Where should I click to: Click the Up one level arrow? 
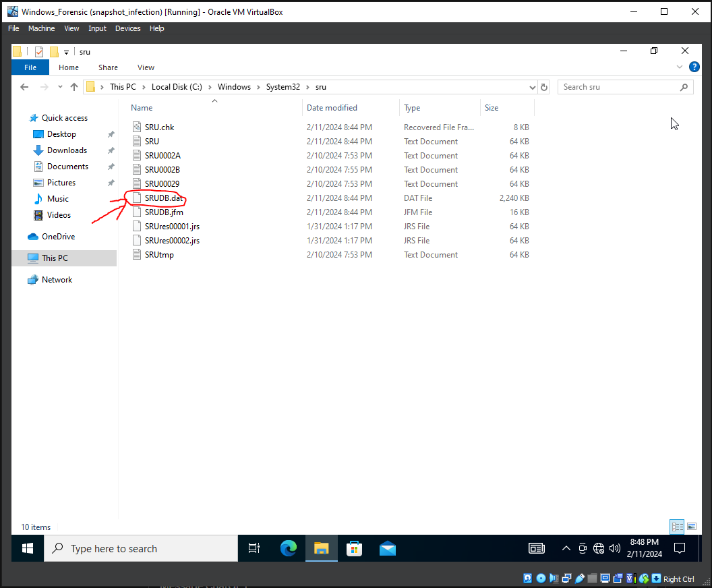(x=74, y=87)
